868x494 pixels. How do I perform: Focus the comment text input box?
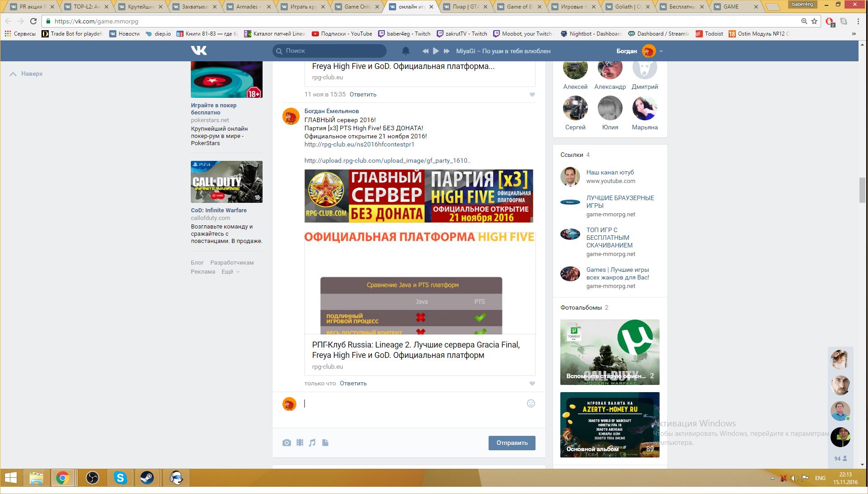413,404
